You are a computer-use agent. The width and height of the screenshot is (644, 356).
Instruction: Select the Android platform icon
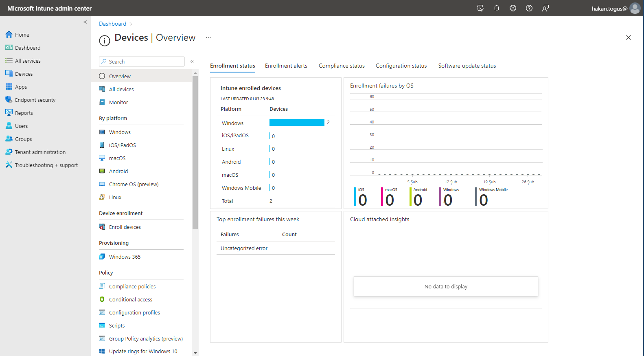coord(102,171)
